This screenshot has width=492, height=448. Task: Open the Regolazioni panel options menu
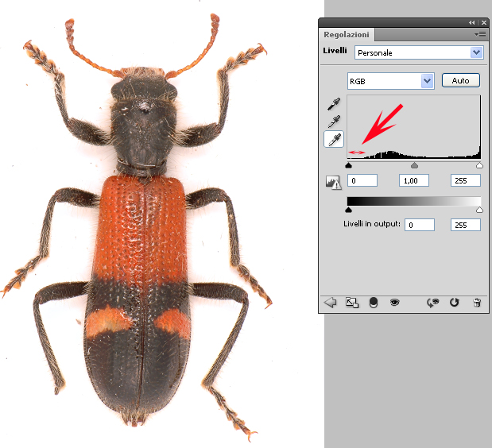point(480,35)
